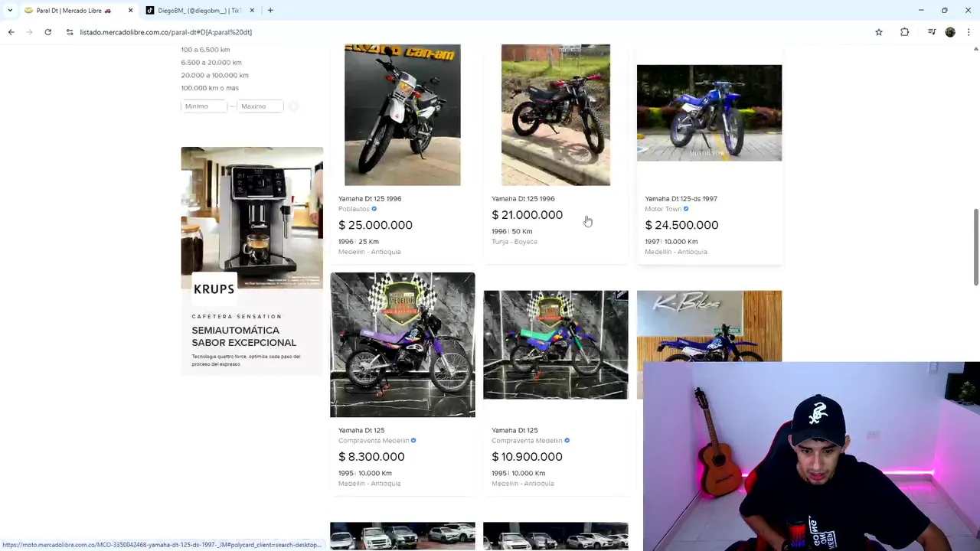Open the $25.000.000 Yamaha DT photo

403,115
